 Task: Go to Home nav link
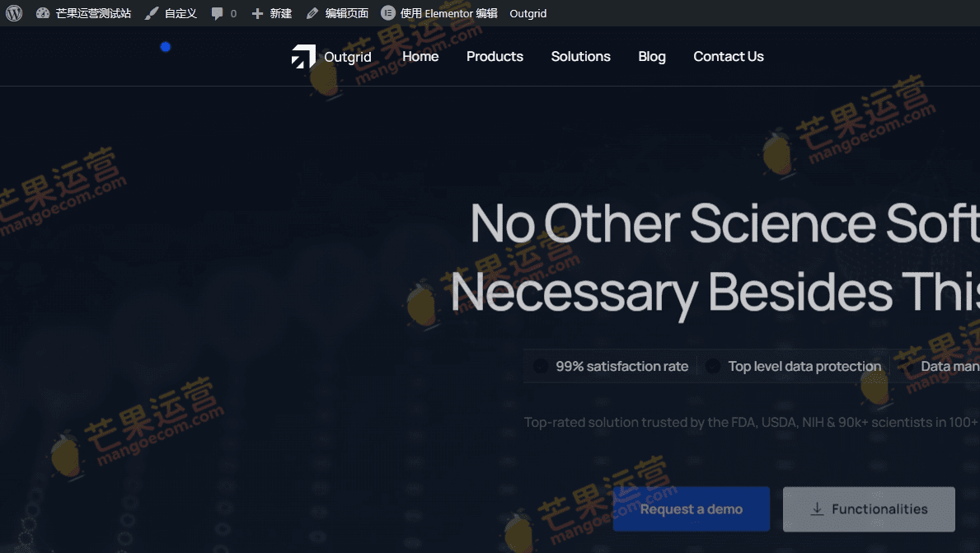point(420,56)
